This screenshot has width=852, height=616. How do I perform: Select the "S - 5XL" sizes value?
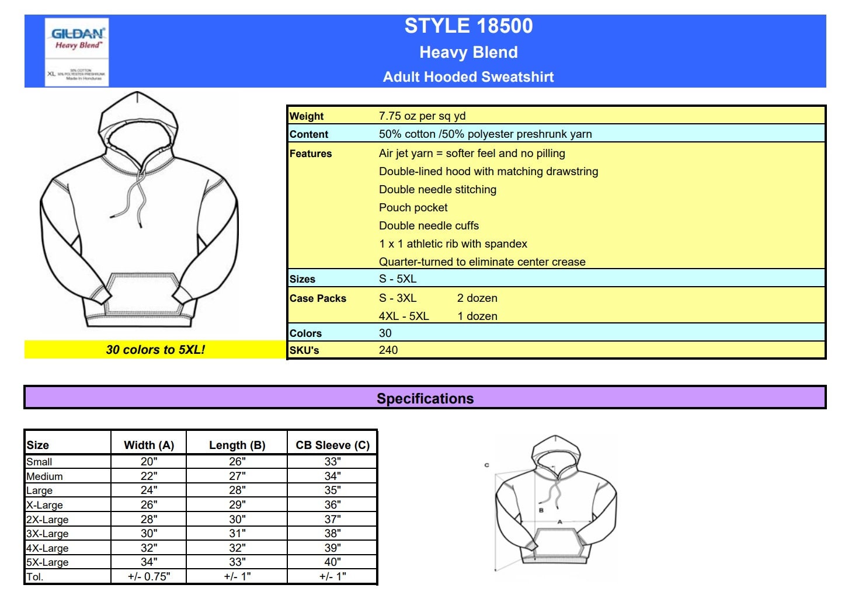(x=398, y=279)
